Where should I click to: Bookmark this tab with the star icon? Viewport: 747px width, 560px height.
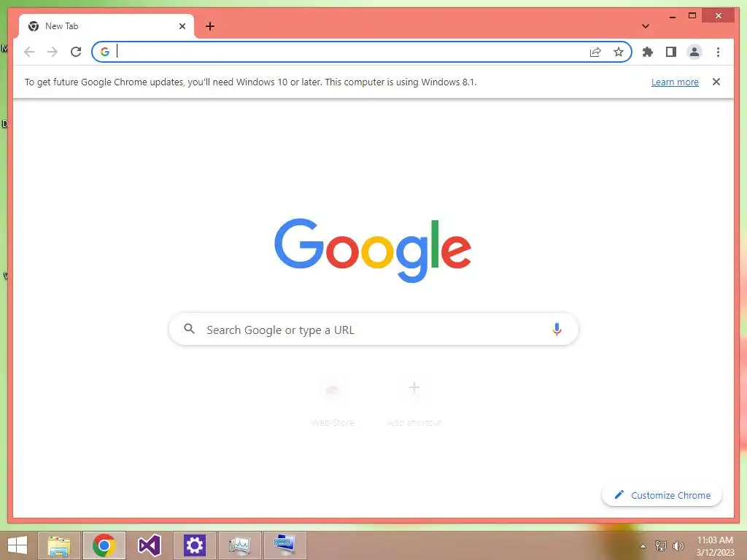[619, 52]
